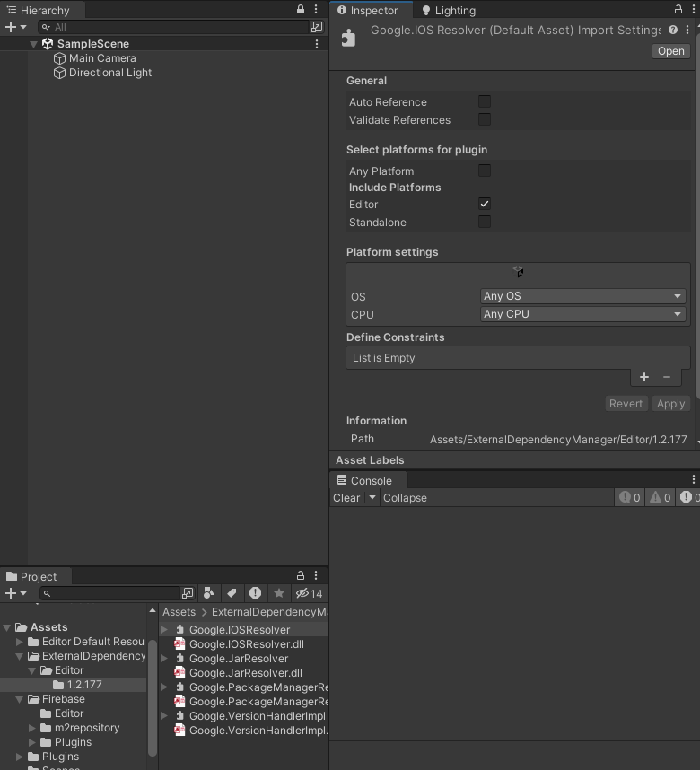Remove a define constraint entry
Screen dimensions: 700x770
[667, 377]
